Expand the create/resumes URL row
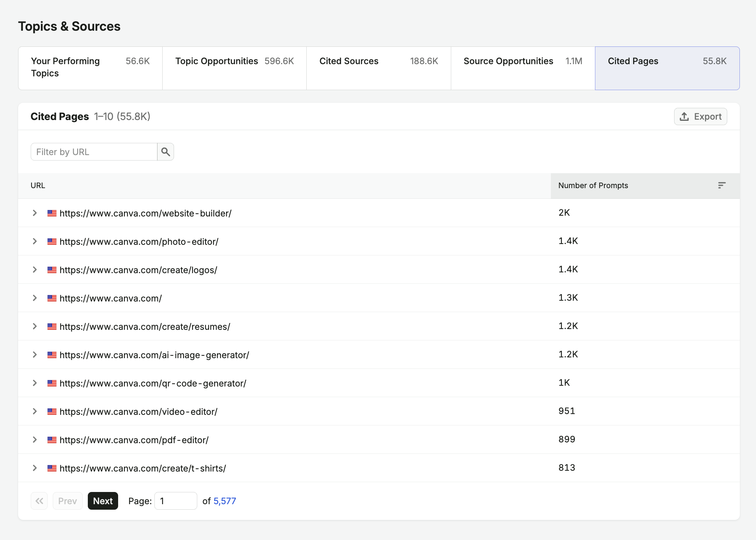 click(x=35, y=326)
